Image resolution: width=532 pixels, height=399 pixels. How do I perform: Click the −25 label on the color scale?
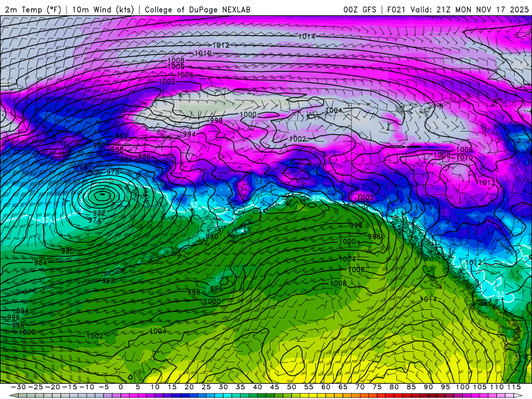click(36, 387)
